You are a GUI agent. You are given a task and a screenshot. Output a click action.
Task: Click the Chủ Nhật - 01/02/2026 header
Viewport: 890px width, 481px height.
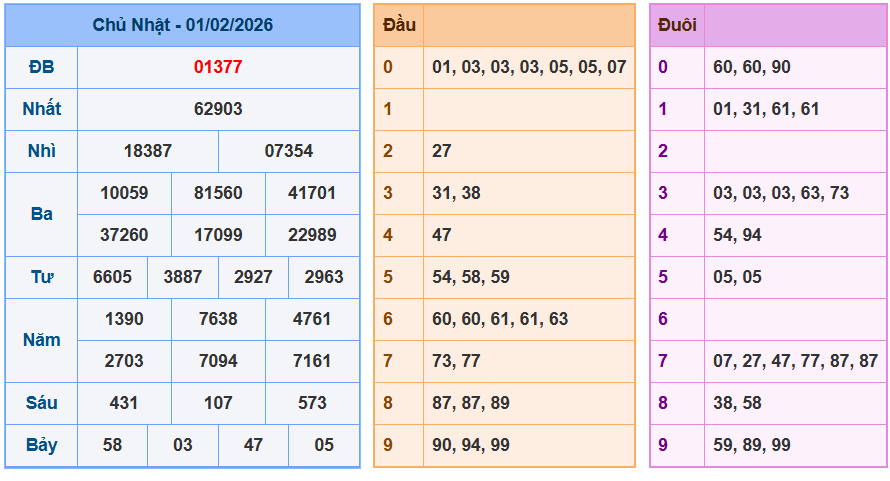(x=182, y=25)
